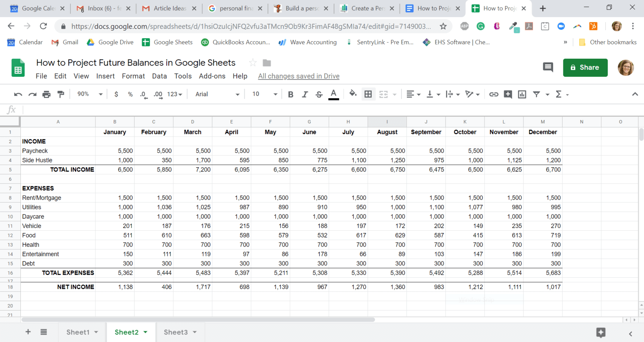Viewport: 644px width, 342px height.
Task: Click the Undo icon in toolbar
Action: click(18, 94)
